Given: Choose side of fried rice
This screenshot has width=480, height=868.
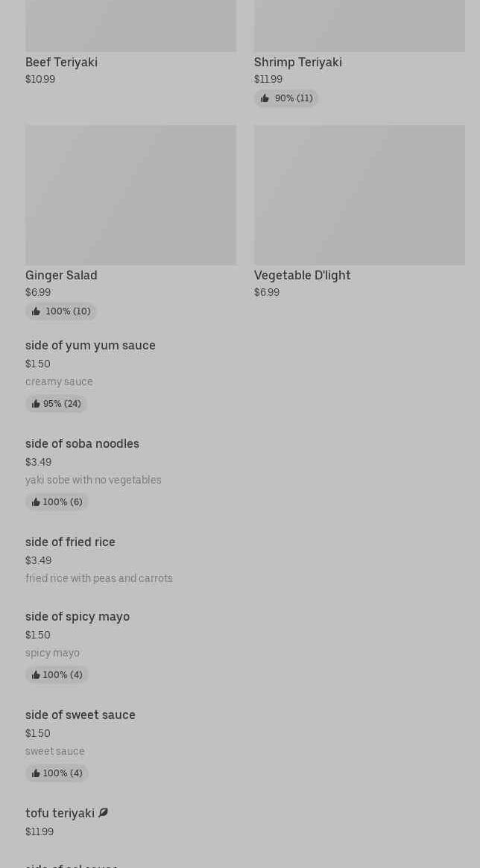Looking at the screenshot, I should coord(70,542).
